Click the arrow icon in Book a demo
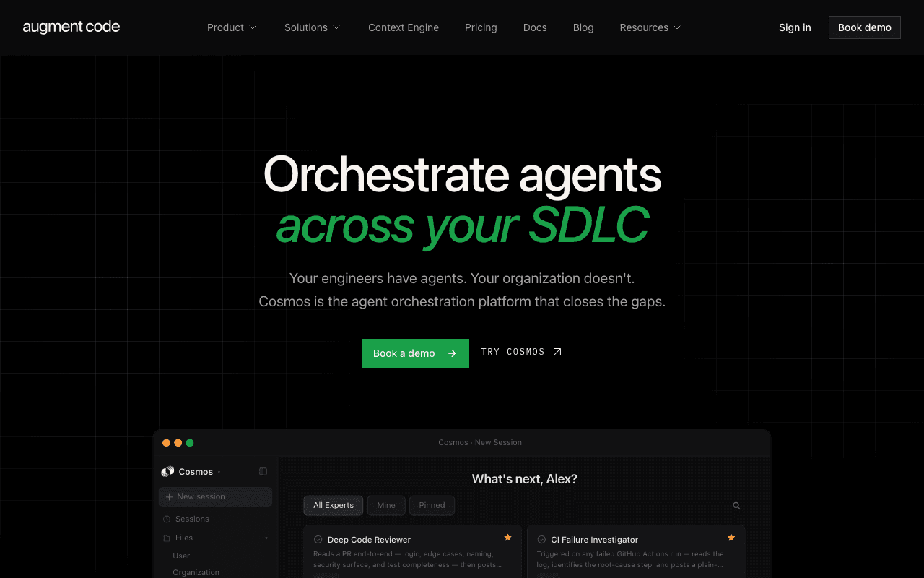924x578 pixels. point(452,353)
